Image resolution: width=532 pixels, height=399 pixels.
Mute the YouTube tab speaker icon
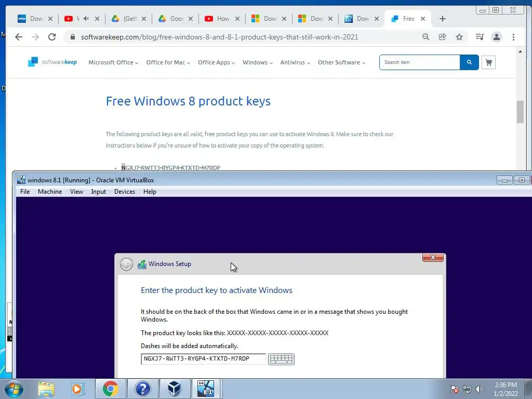coord(86,19)
